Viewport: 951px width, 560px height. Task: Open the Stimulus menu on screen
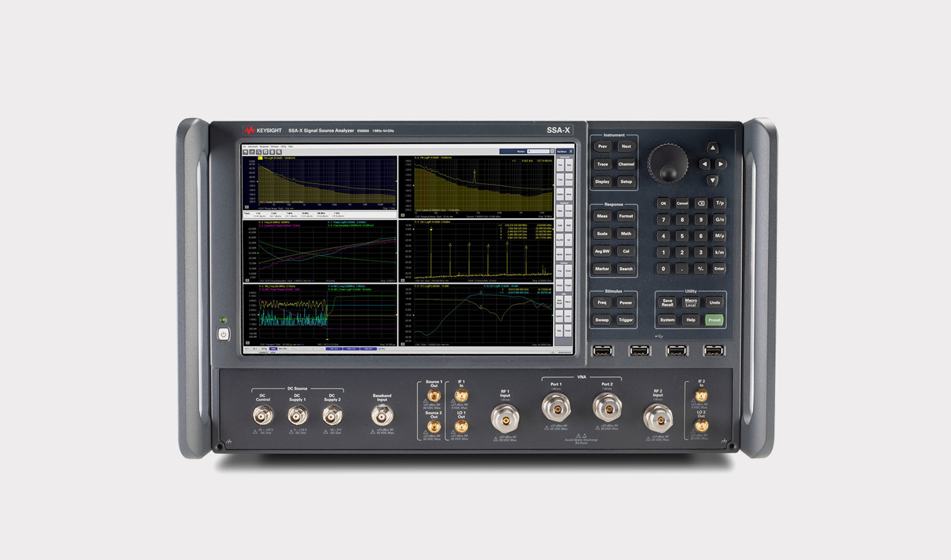click(x=274, y=147)
